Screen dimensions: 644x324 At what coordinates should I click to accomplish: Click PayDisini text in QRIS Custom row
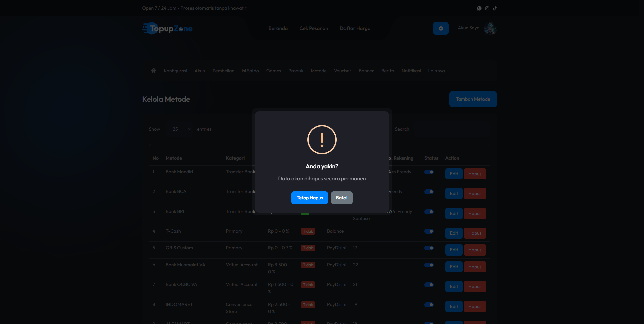coord(336,248)
